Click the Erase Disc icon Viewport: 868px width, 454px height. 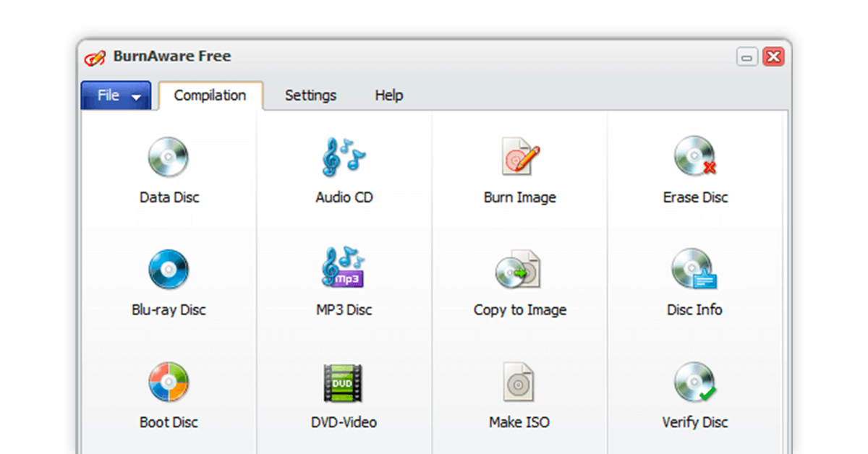click(694, 157)
